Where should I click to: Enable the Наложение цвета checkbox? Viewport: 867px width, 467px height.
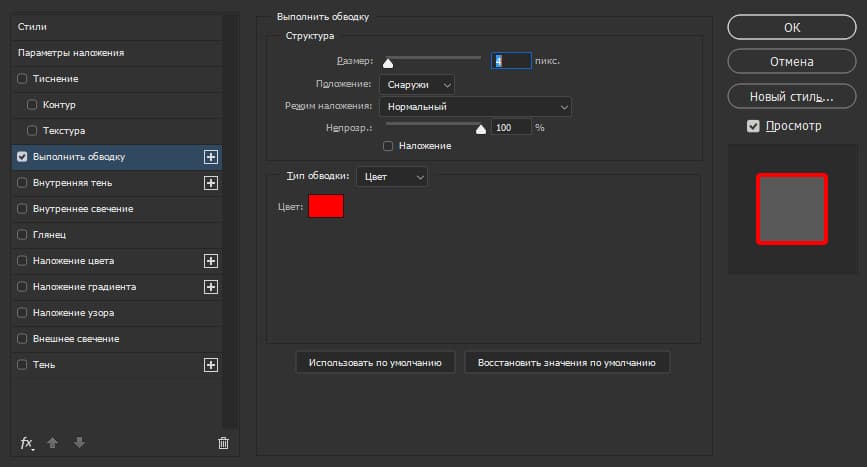point(22,260)
